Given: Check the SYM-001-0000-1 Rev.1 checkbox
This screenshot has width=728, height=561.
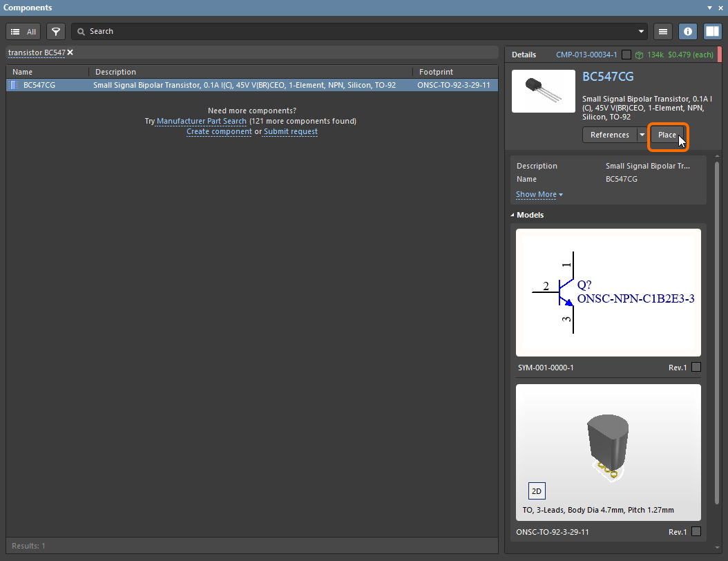Looking at the screenshot, I should [x=696, y=368].
